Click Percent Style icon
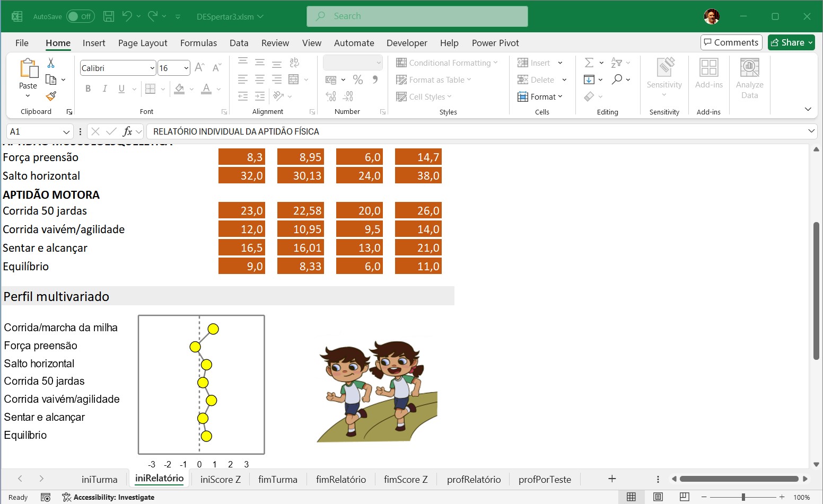Screen dimensions: 823x504 pos(358,79)
